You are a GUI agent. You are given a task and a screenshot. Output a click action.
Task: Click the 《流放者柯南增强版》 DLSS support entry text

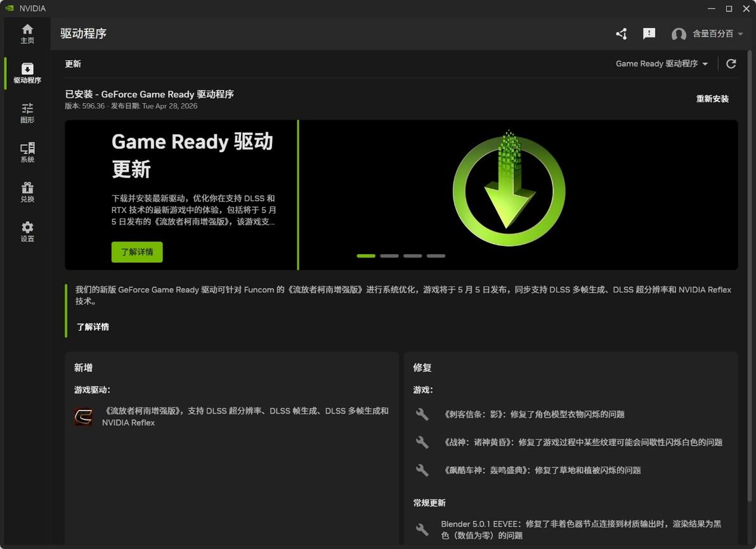point(245,417)
